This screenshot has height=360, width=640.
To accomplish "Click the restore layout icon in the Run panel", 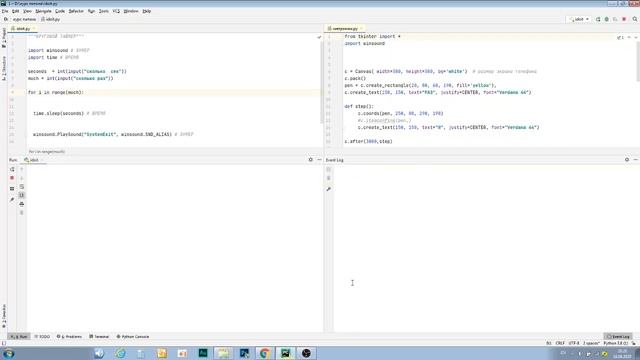I will [12, 189].
